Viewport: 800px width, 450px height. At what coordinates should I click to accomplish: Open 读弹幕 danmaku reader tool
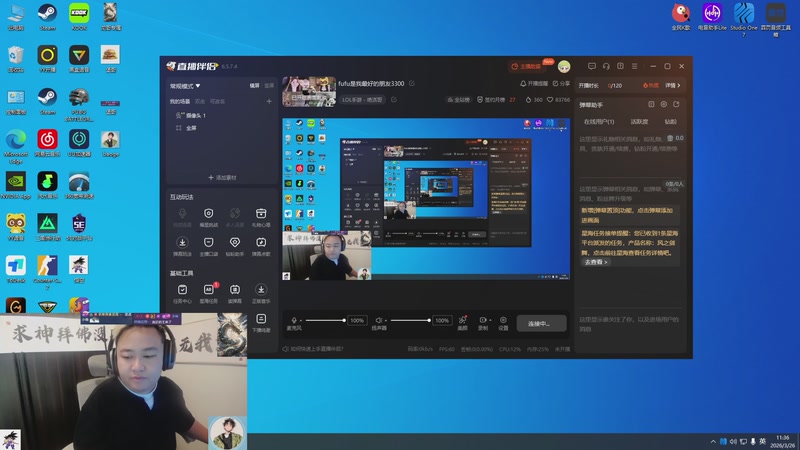point(235,293)
